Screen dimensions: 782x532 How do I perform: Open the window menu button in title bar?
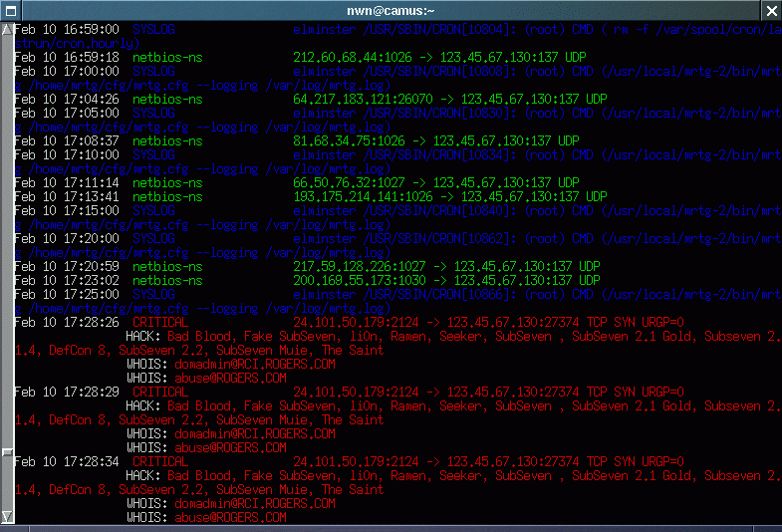[x=10, y=10]
